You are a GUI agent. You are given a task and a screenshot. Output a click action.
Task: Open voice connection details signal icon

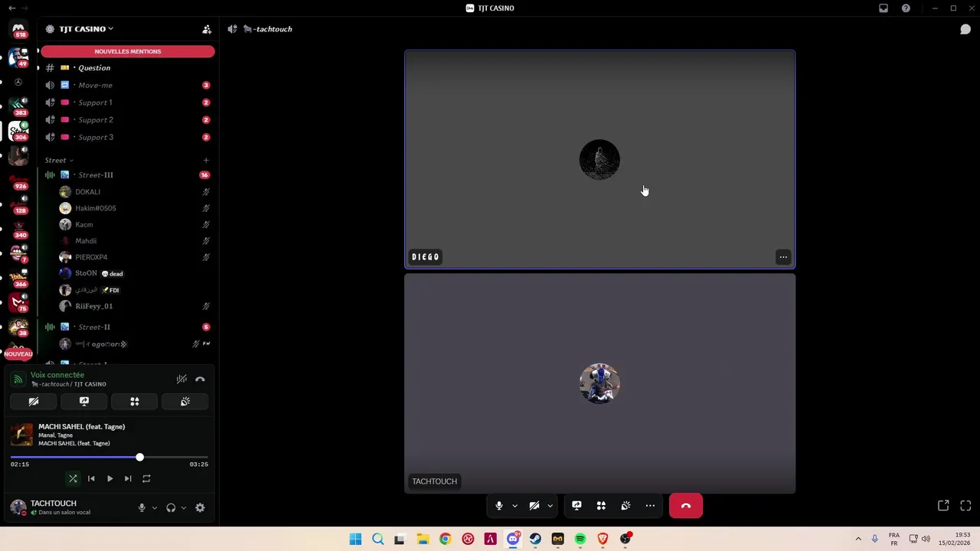(18, 380)
